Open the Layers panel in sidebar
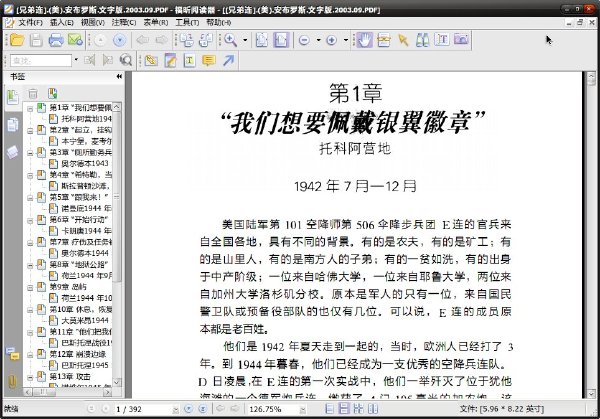 [x=12, y=152]
